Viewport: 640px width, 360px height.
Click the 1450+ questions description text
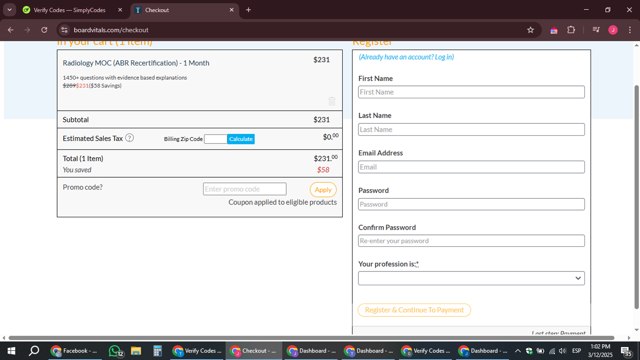(125, 78)
